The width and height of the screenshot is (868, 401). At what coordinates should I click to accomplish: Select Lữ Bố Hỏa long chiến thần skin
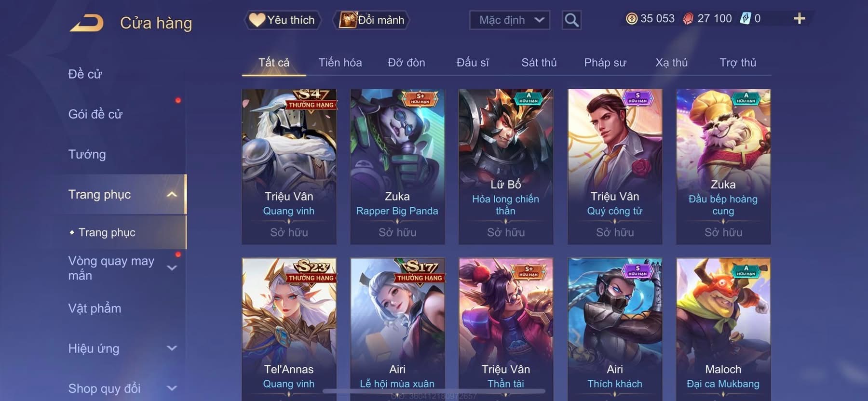(506, 167)
